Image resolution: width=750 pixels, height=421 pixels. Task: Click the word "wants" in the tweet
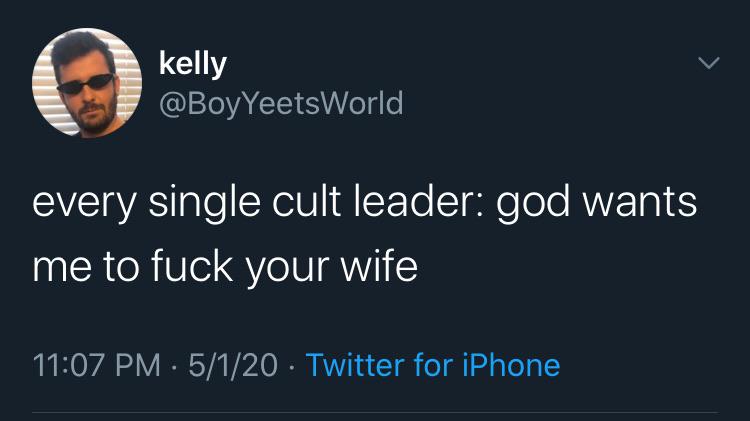(640, 203)
